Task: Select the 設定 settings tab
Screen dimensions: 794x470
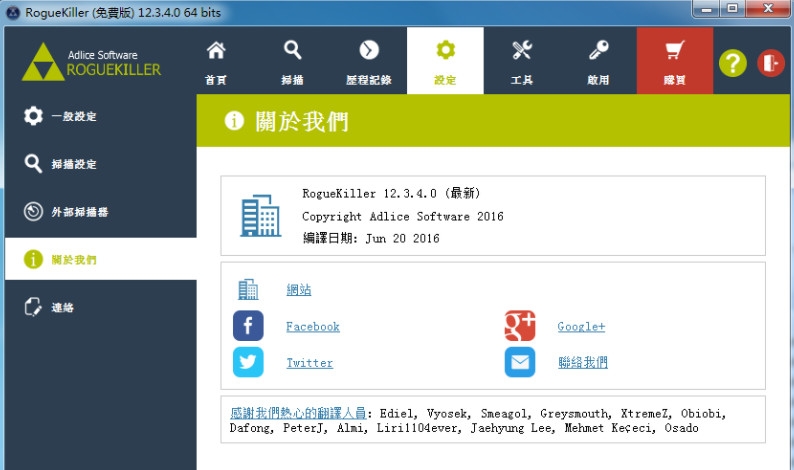Action: (445, 61)
